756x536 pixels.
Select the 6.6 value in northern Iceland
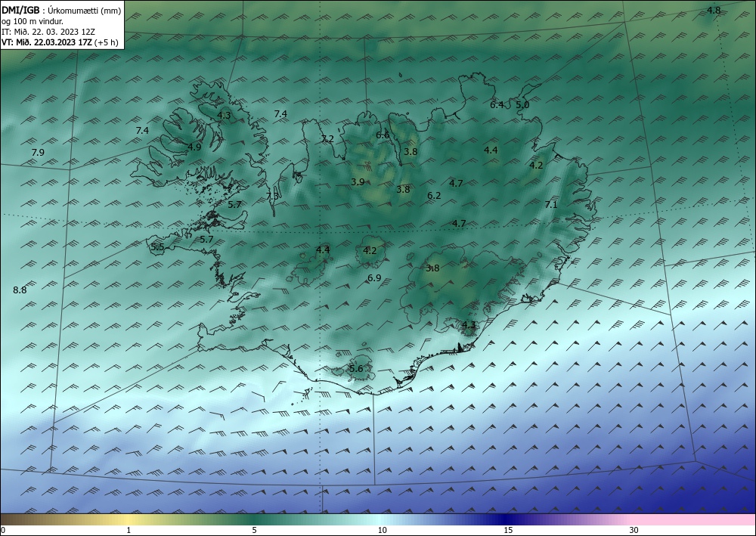point(383,135)
